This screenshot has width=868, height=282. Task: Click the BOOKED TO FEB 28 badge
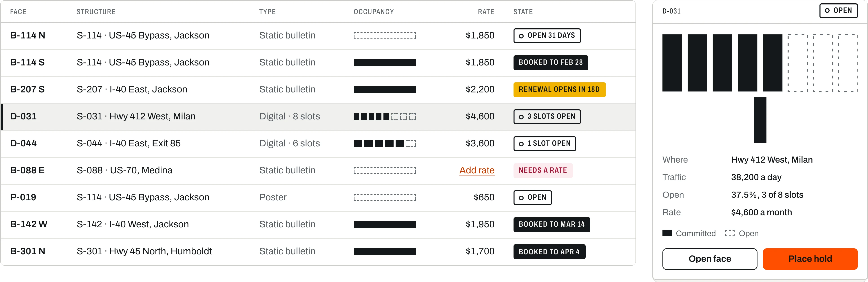point(551,63)
